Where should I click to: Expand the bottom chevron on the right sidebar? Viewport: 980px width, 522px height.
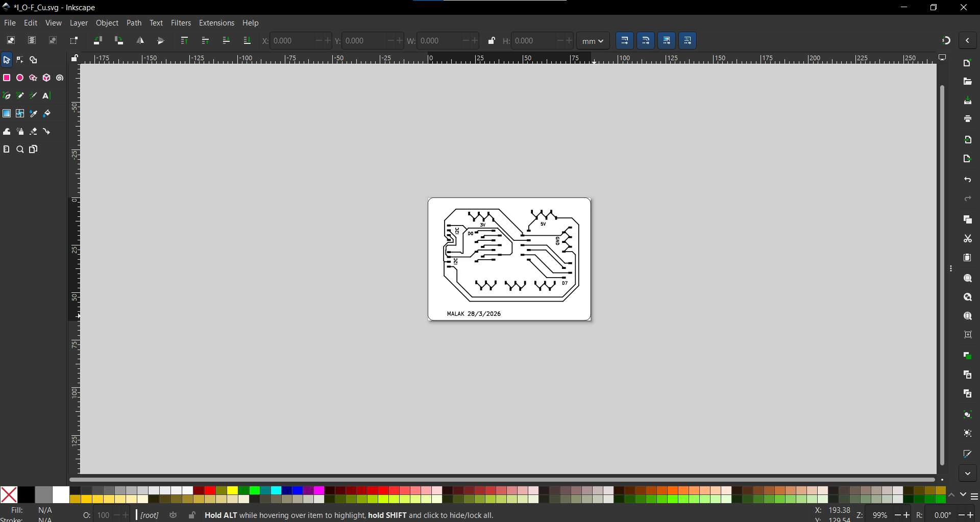(x=968, y=473)
